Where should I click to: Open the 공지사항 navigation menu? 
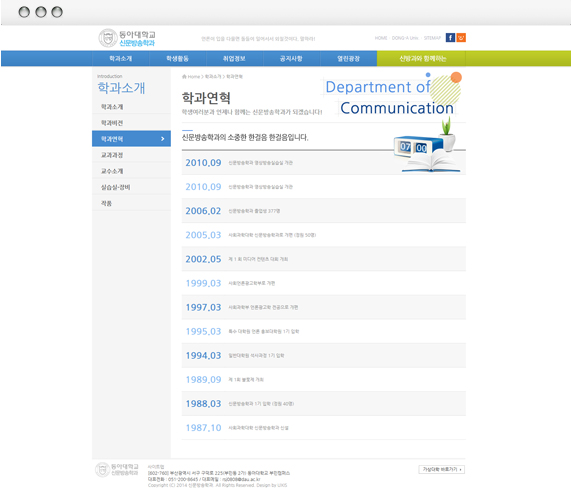point(291,59)
